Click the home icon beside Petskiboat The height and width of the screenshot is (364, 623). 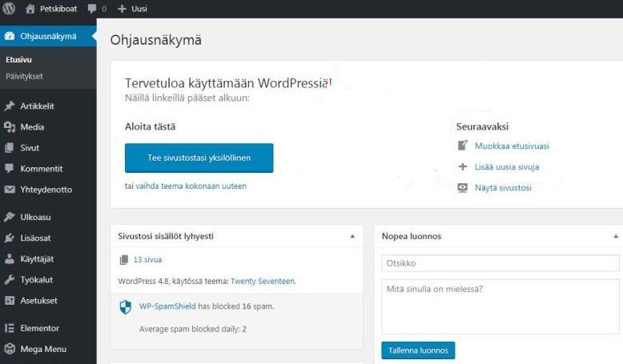point(30,9)
